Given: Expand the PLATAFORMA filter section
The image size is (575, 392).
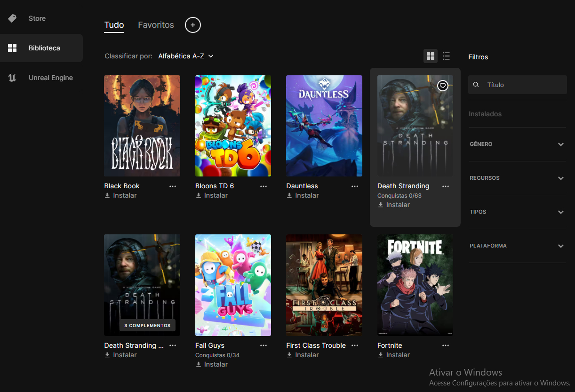Looking at the screenshot, I should tap(517, 246).
